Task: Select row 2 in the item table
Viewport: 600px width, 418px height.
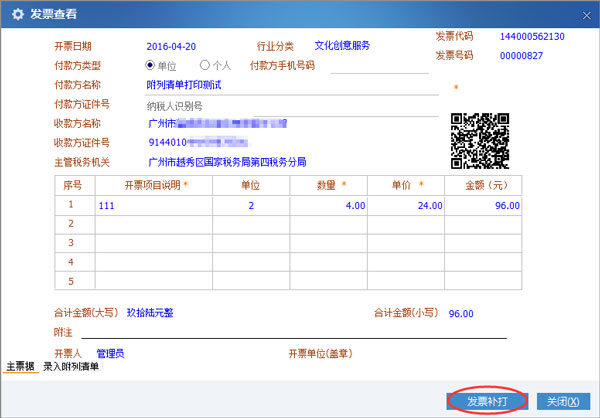Action: click(71, 224)
